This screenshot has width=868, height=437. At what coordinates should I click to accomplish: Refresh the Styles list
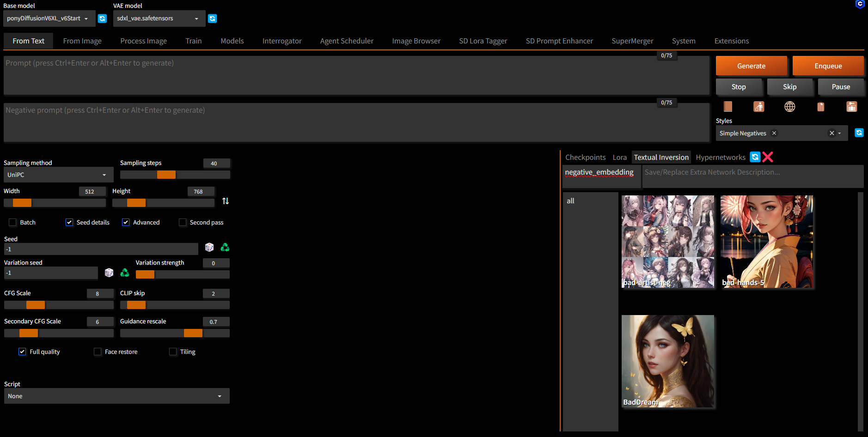pyautogui.click(x=859, y=133)
